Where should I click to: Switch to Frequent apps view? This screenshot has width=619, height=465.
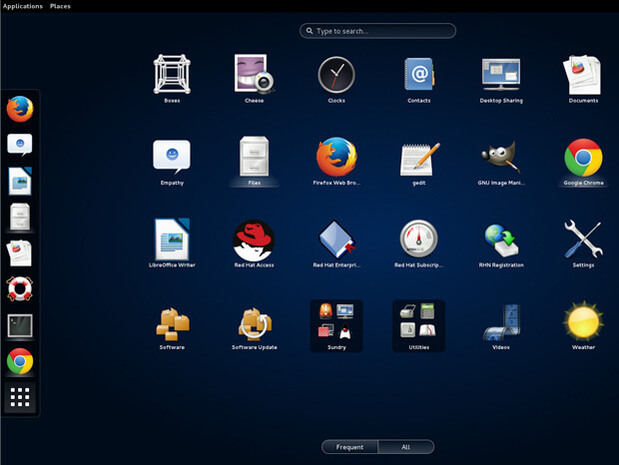[350, 447]
